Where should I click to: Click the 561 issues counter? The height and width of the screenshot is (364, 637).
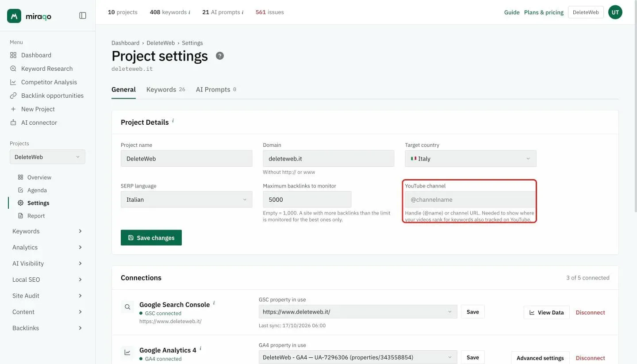(x=270, y=12)
